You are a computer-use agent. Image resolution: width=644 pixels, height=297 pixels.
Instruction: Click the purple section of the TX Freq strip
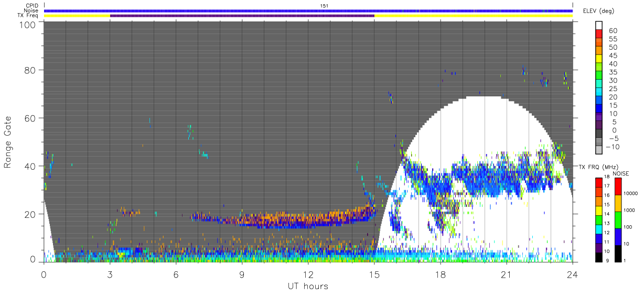[x=242, y=16]
